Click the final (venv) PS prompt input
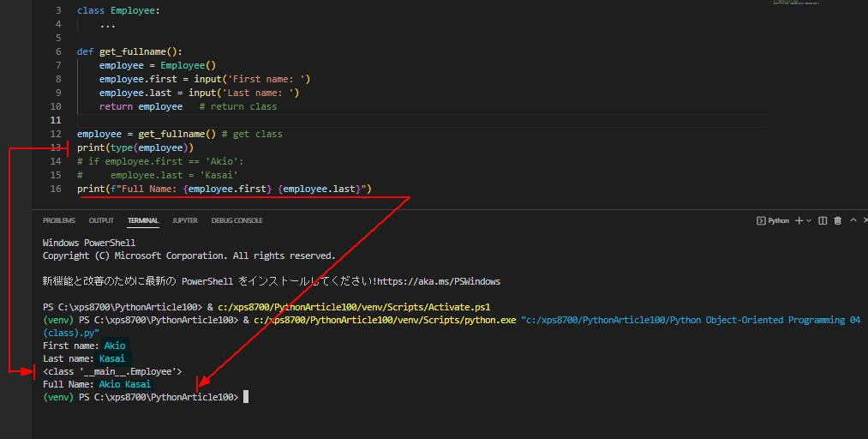Image resolution: width=868 pixels, height=439 pixels. coord(246,397)
